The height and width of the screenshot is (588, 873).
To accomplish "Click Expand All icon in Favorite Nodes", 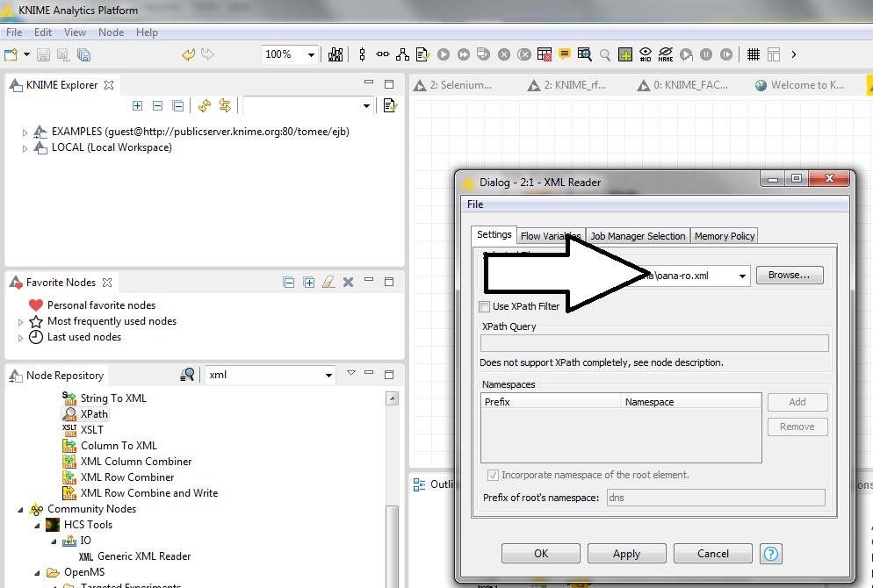I will [x=309, y=282].
